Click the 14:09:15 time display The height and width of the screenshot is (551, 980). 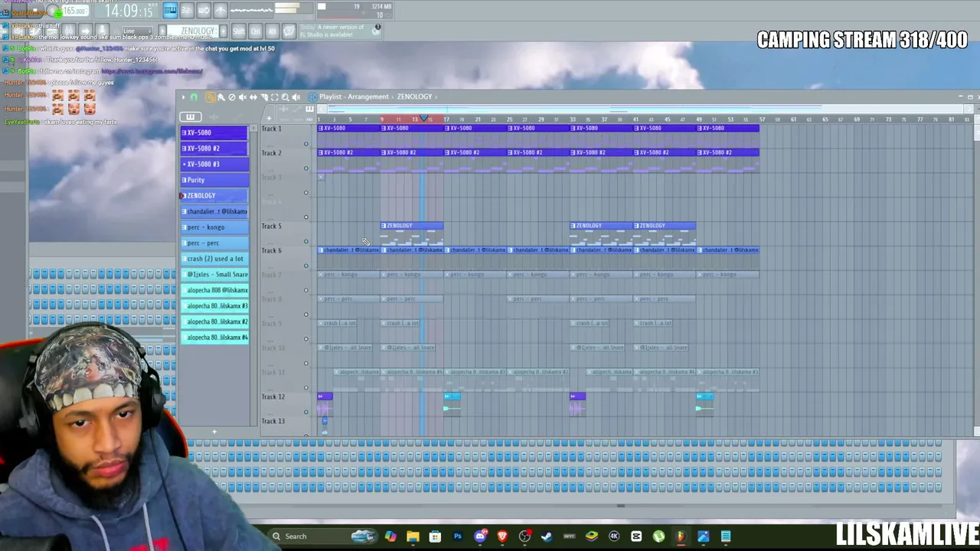(128, 11)
